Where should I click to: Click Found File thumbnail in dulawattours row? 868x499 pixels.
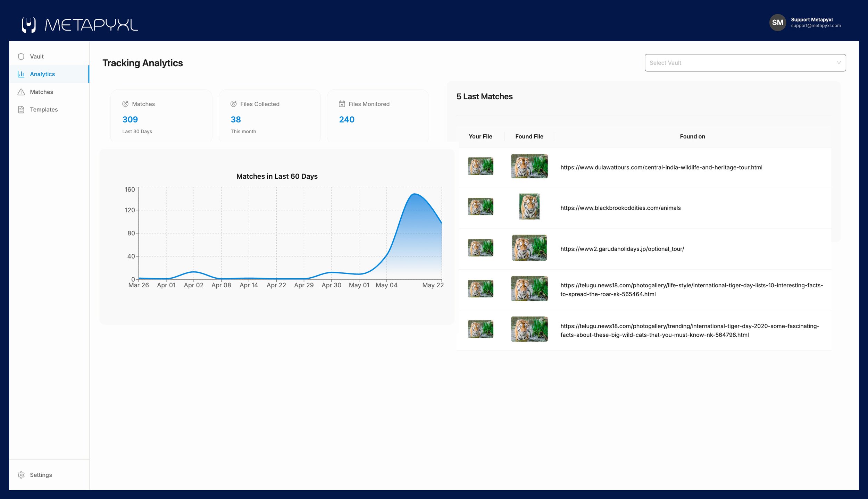529,166
